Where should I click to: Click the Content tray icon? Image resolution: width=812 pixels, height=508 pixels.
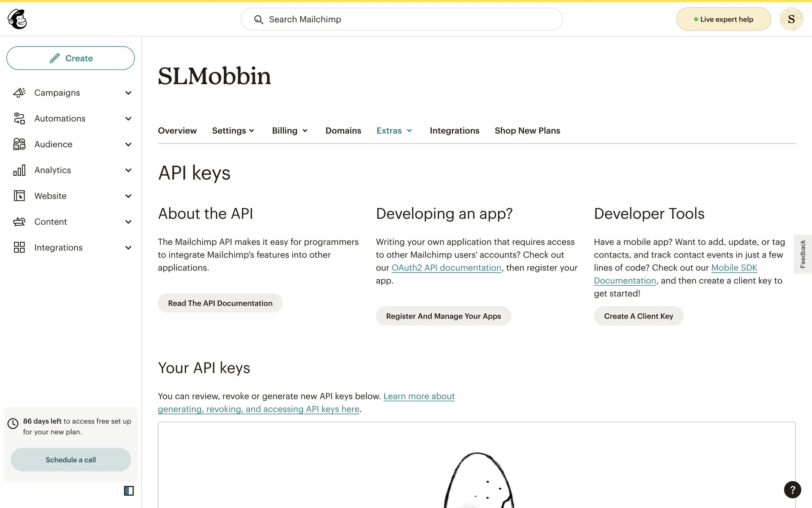[19, 222]
